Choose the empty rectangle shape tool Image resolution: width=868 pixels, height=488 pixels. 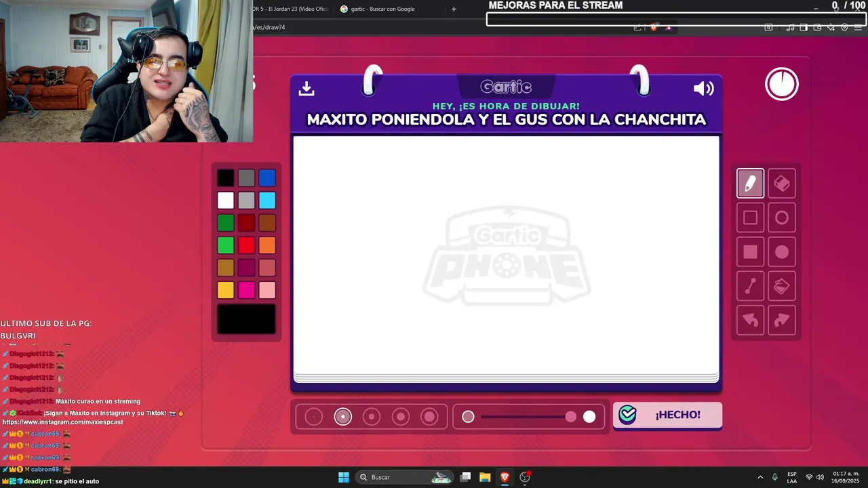click(750, 218)
